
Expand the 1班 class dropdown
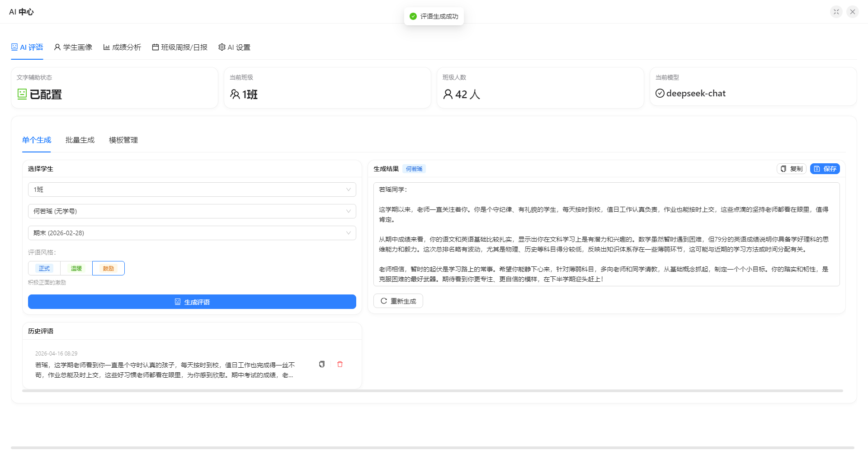(x=192, y=190)
